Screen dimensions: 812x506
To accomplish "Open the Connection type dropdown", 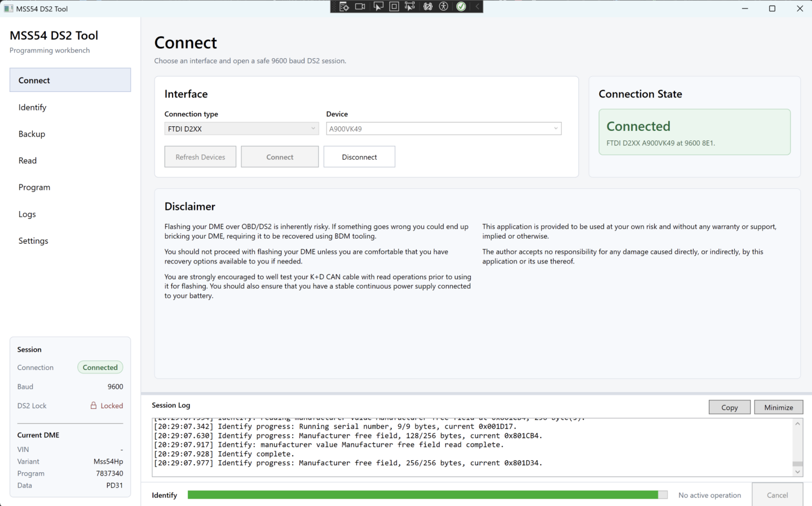I will (x=241, y=129).
